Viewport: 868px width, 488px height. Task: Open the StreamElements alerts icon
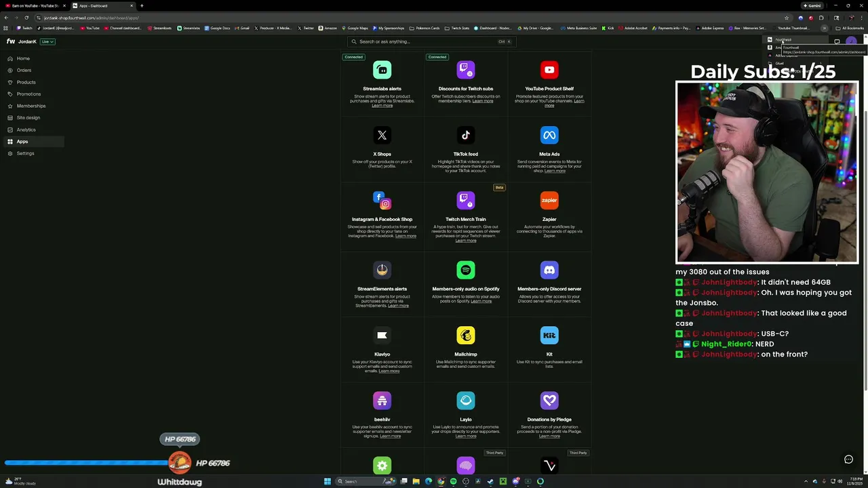pos(382,270)
